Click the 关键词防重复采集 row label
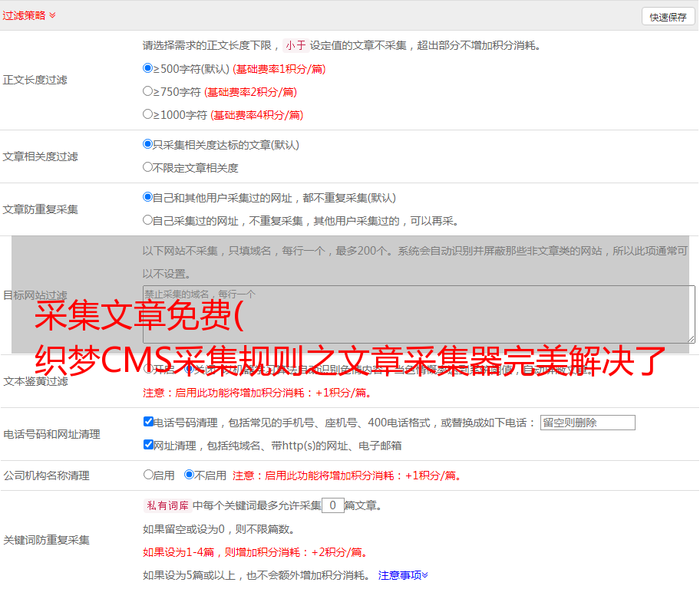700x589 pixels. click(x=46, y=540)
